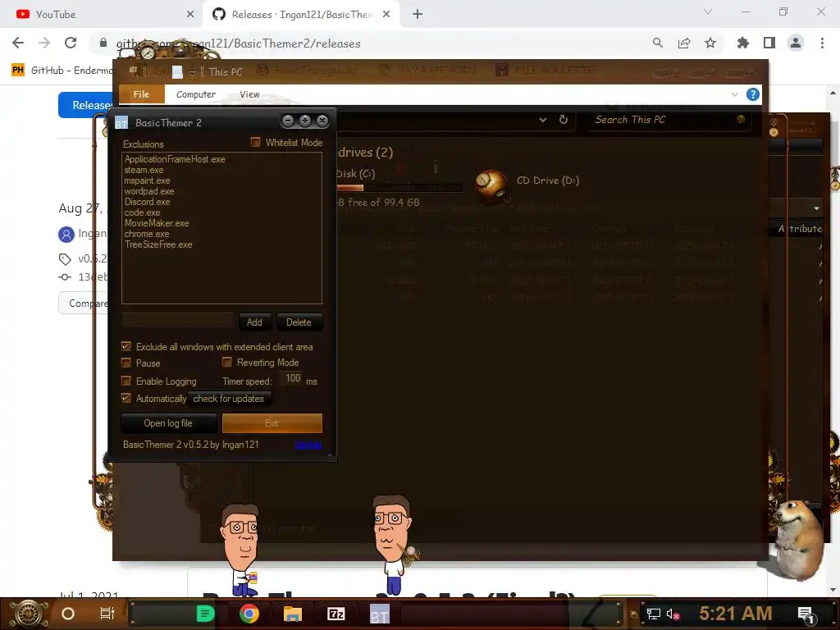
Task: Share this page from Chrome address bar
Action: pyautogui.click(x=684, y=43)
